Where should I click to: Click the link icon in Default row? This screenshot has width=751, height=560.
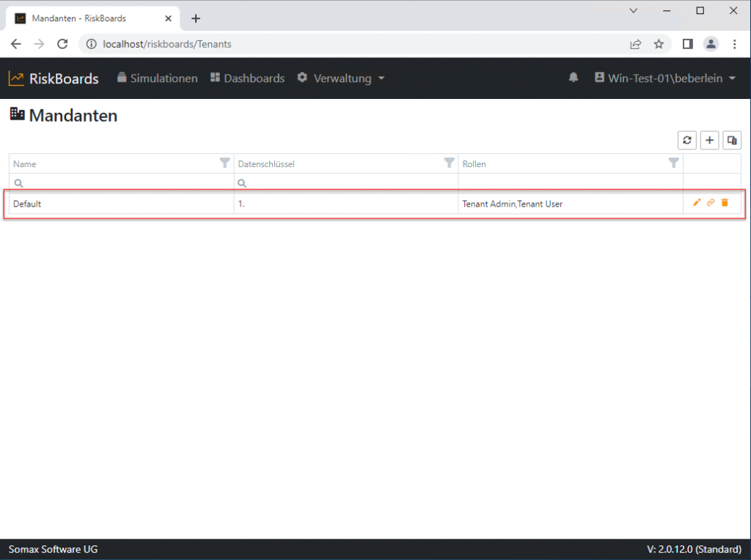(x=711, y=202)
